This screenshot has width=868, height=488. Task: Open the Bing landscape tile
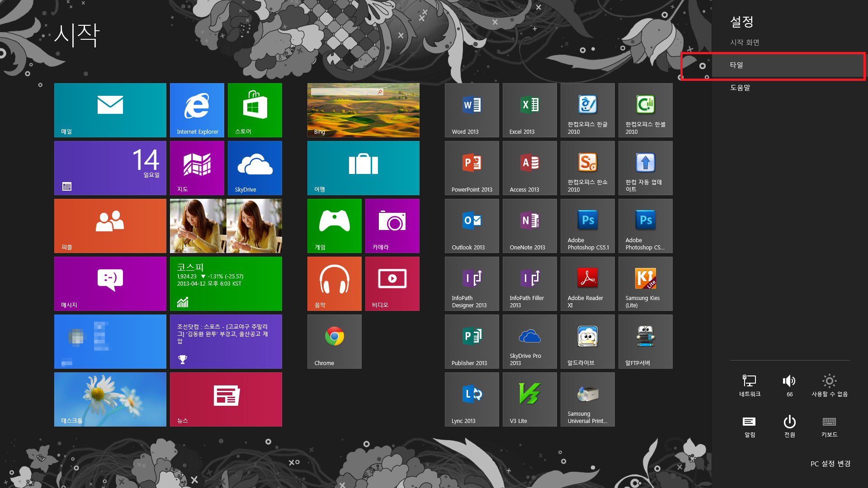(x=363, y=110)
